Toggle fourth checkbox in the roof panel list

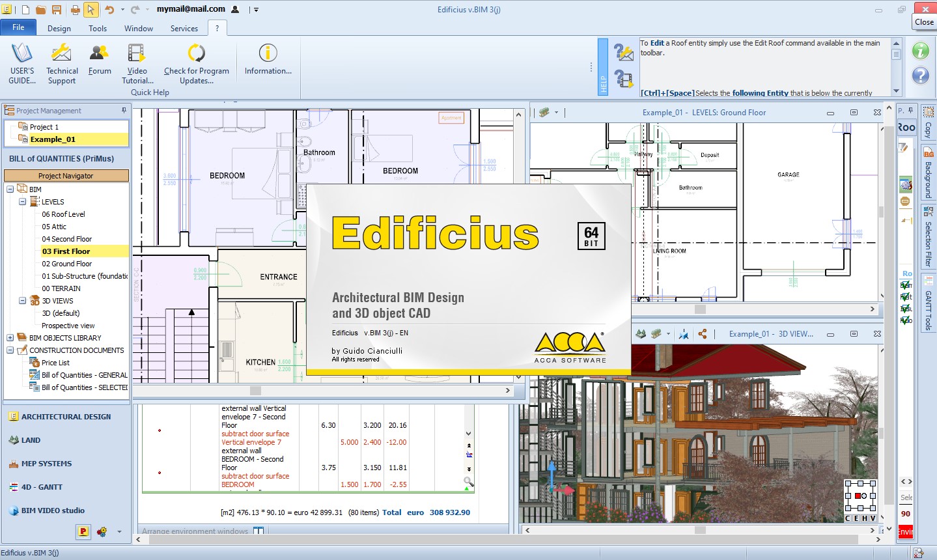905,320
